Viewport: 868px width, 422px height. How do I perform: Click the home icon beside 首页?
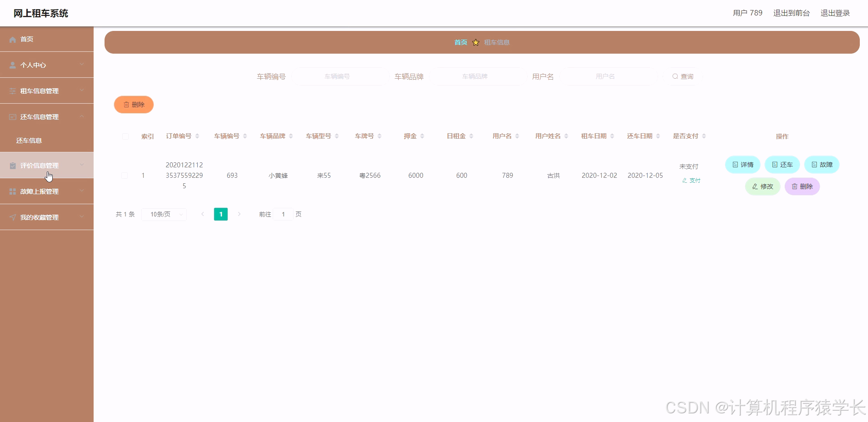point(13,40)
